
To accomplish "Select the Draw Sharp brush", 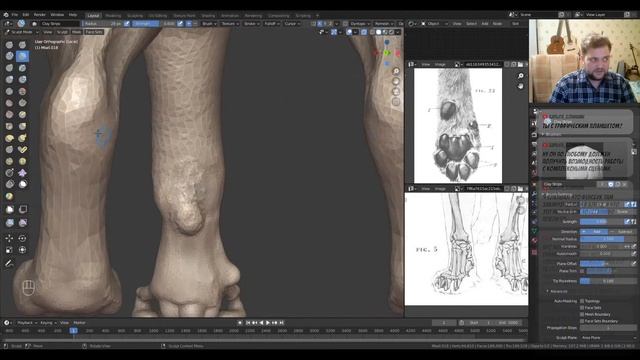I will coord(22,44).
